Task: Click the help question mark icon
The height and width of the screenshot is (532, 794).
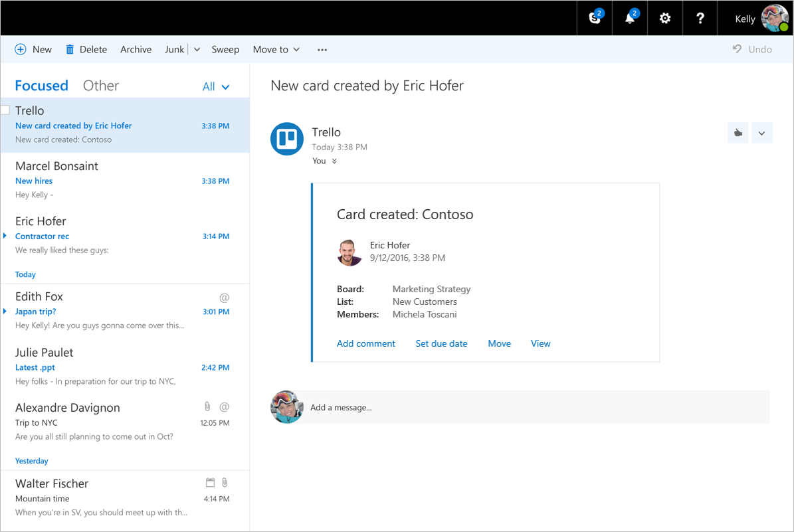Action: (700, 19)
